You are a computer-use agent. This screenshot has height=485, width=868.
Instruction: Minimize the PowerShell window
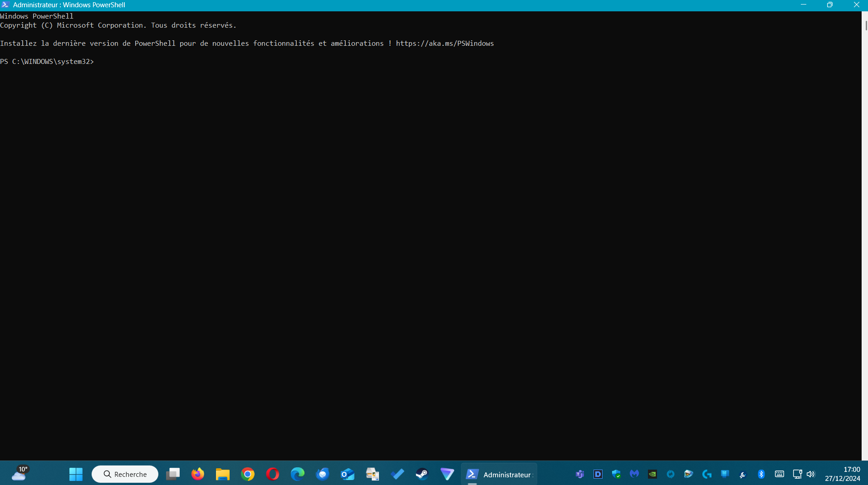(x=804, y=5)
